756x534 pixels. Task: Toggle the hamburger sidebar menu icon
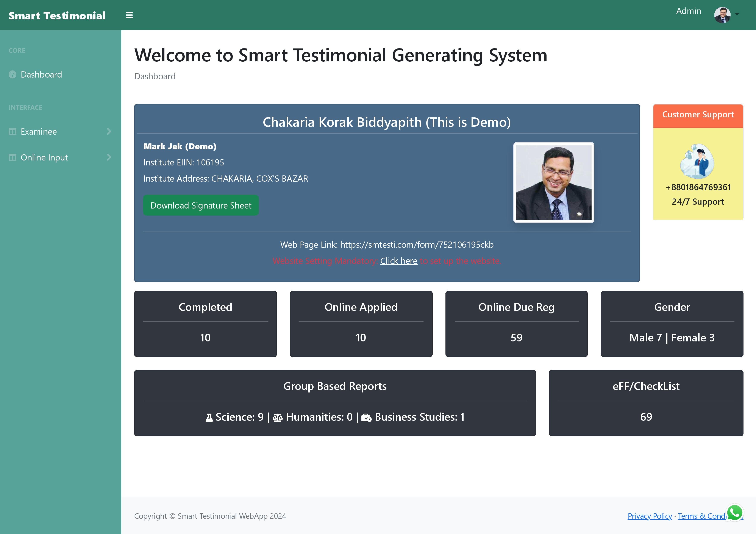click(129, 16)
